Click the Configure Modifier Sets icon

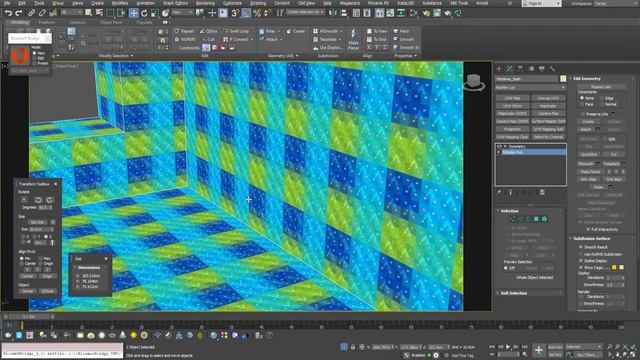click(542, 192)
